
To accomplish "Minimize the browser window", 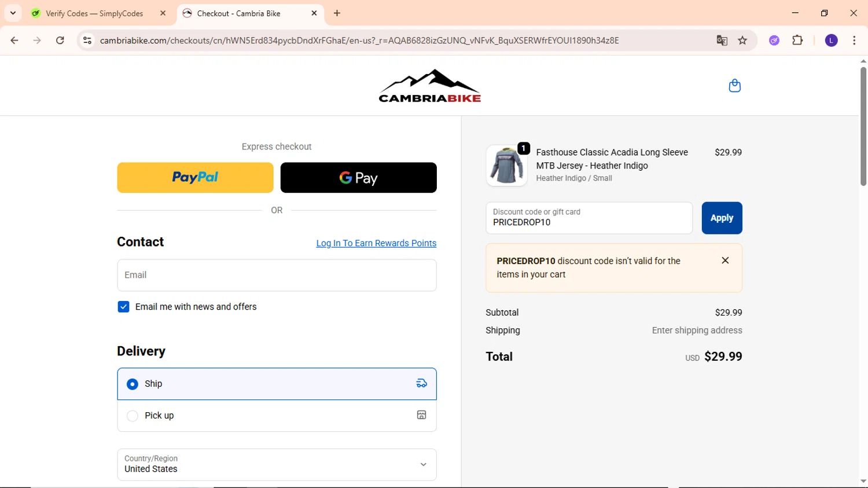I will coord(795,13).
